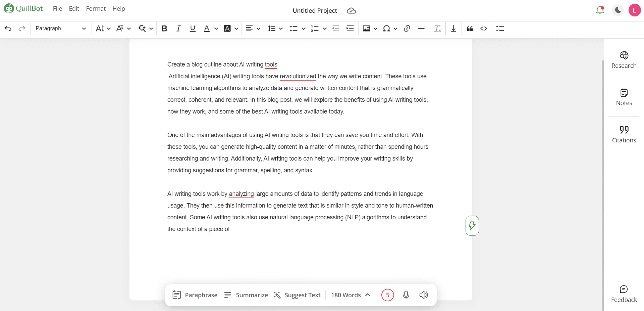Click the speaker read aloud icon

tap(424, 295)
